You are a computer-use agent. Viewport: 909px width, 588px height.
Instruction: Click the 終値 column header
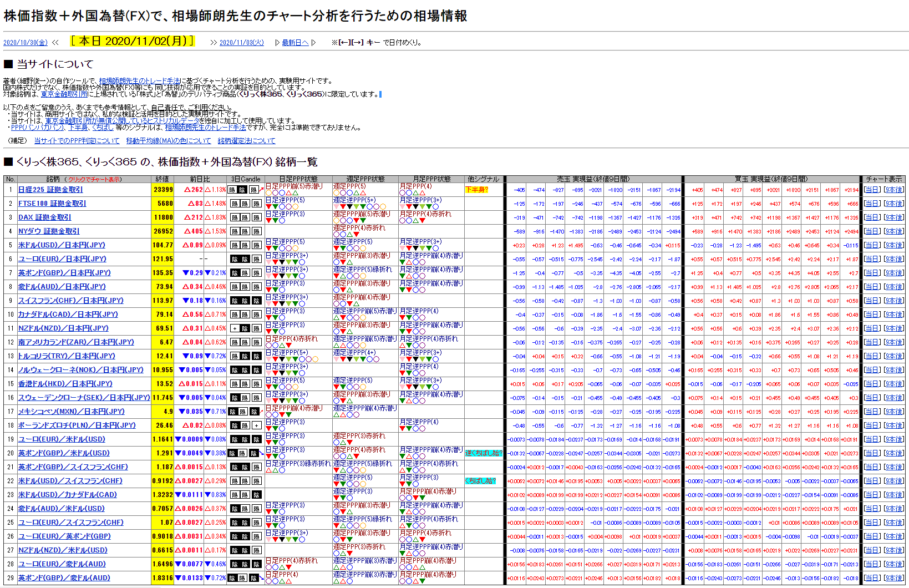[162, 179]
